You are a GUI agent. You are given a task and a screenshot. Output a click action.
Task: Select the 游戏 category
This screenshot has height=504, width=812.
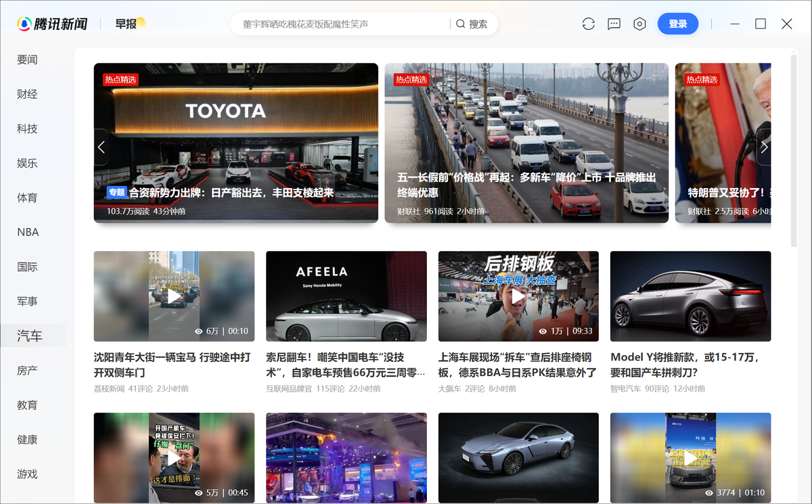tap(27, 474)
